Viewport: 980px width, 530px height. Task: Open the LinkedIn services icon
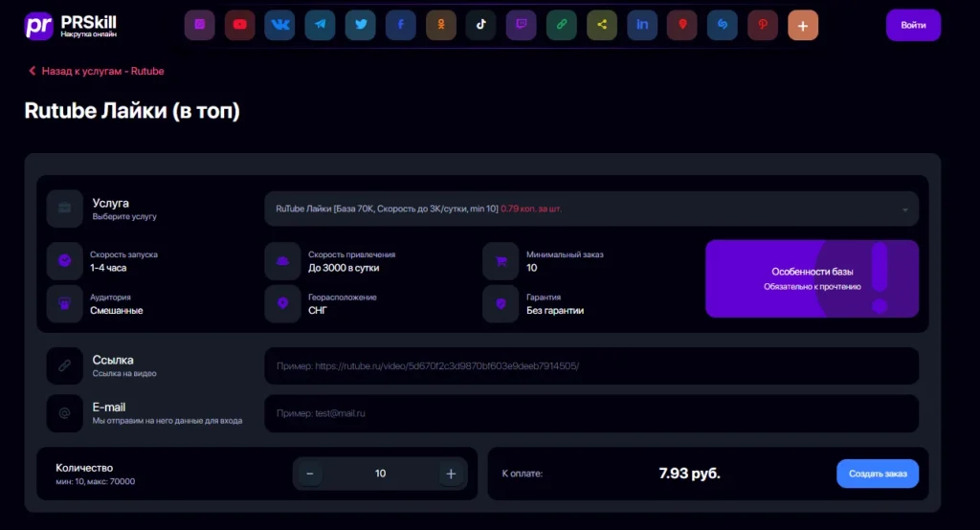[642, 25]
